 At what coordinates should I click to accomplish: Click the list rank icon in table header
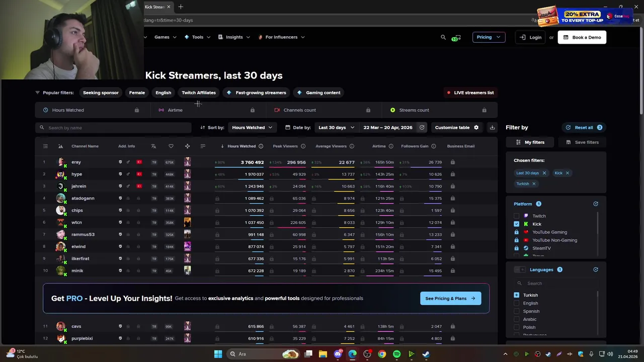(45, 146)
